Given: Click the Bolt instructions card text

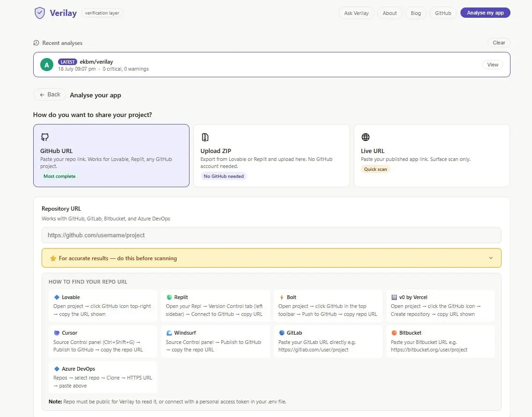Looking at the screenshot, I should [x=328, y=310].
